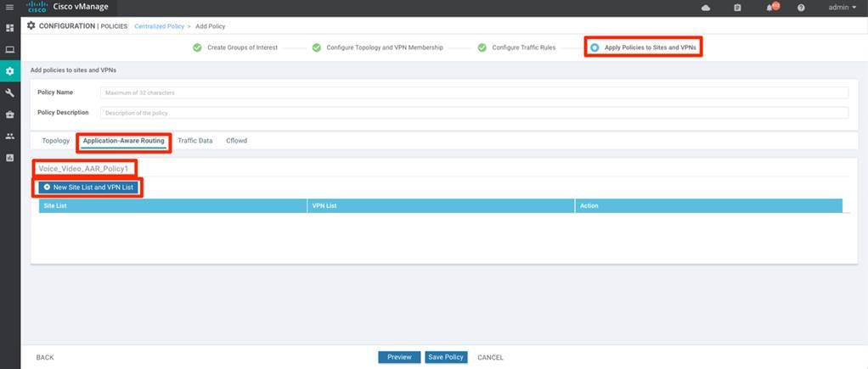
Task: Open the notifications bell icon
Action: point(772,7)
